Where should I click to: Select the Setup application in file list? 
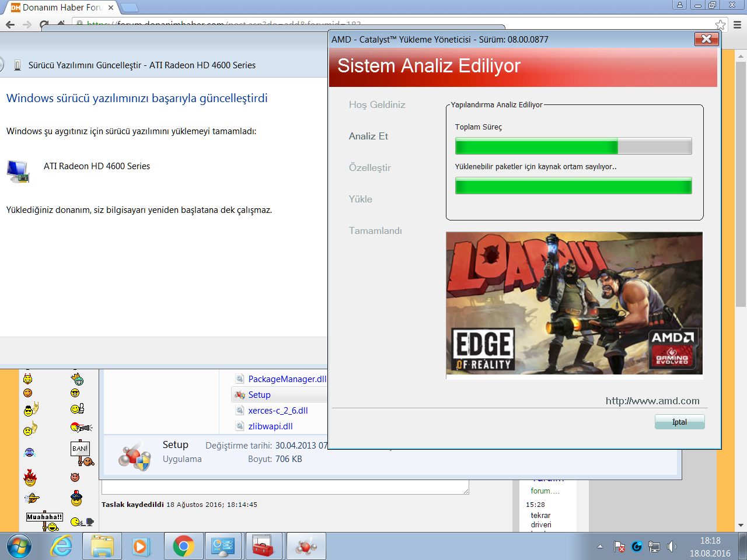pos(259,395)
